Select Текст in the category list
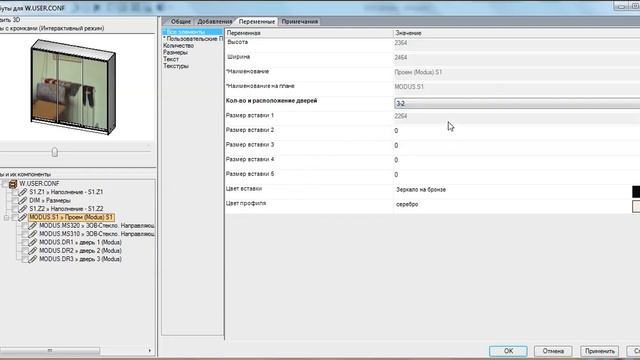The image size is (640, 360). 171,59
